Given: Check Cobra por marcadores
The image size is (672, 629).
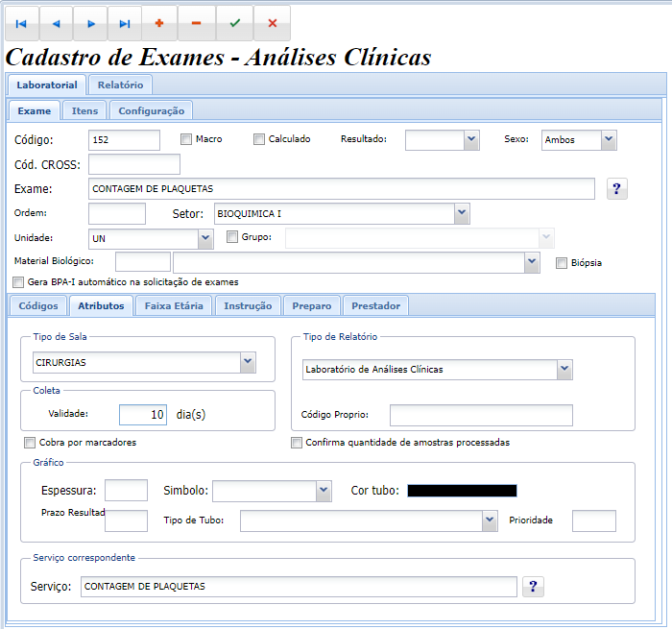Looking at the screenshot, I should click(30, 443).
